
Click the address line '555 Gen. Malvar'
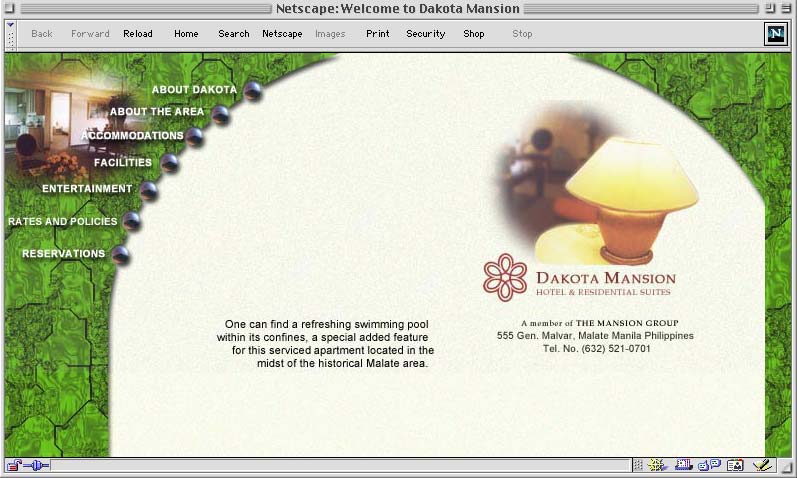click(x=595, y=336)
